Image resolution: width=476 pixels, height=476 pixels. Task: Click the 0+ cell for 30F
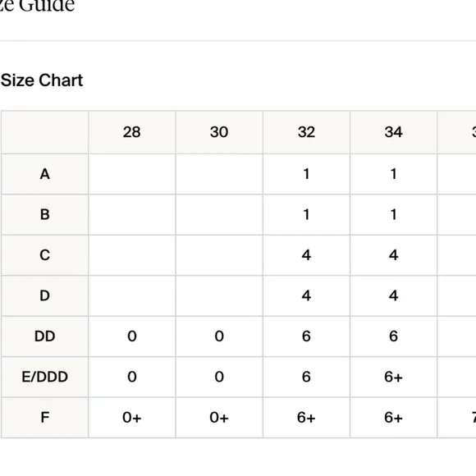coord(219,418)
